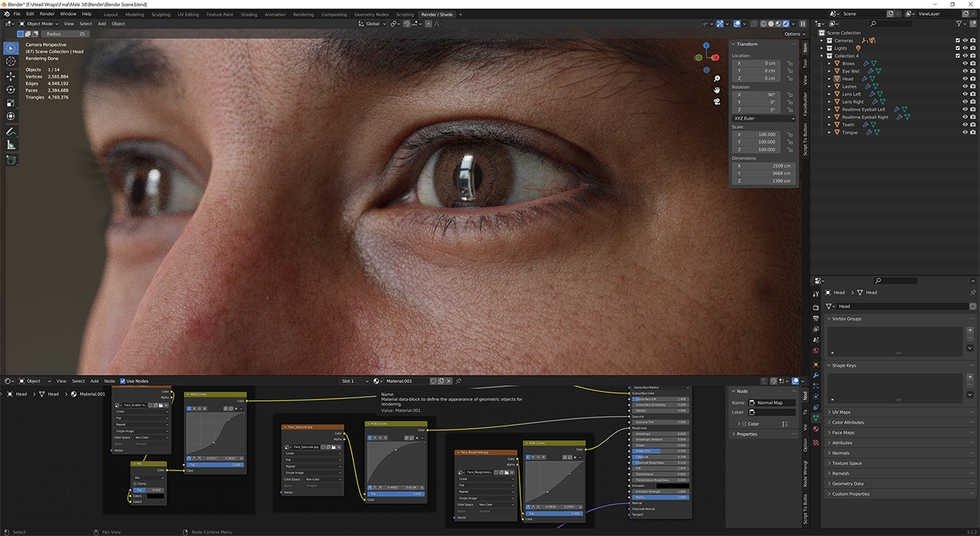
Task: Open the Texture Properties checkered tab
Action: click(x=816, y=442)
